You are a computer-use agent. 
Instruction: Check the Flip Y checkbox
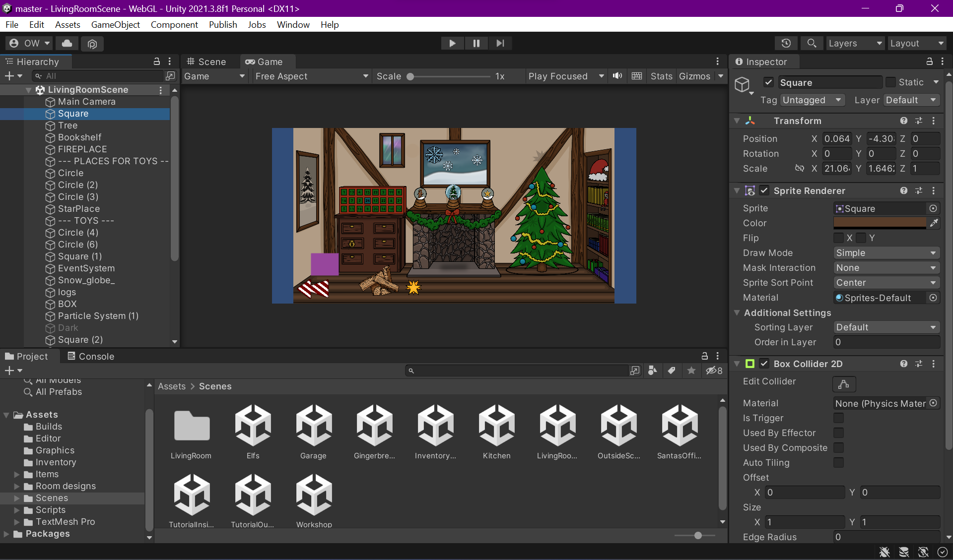pyautogui.click(x=861, y=238)
